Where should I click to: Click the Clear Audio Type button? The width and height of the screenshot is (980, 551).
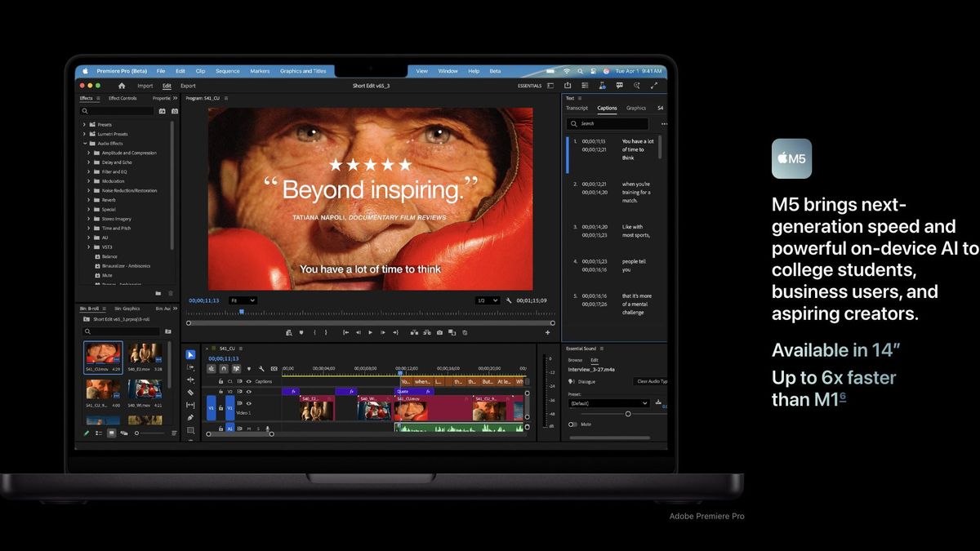point(651,381)
